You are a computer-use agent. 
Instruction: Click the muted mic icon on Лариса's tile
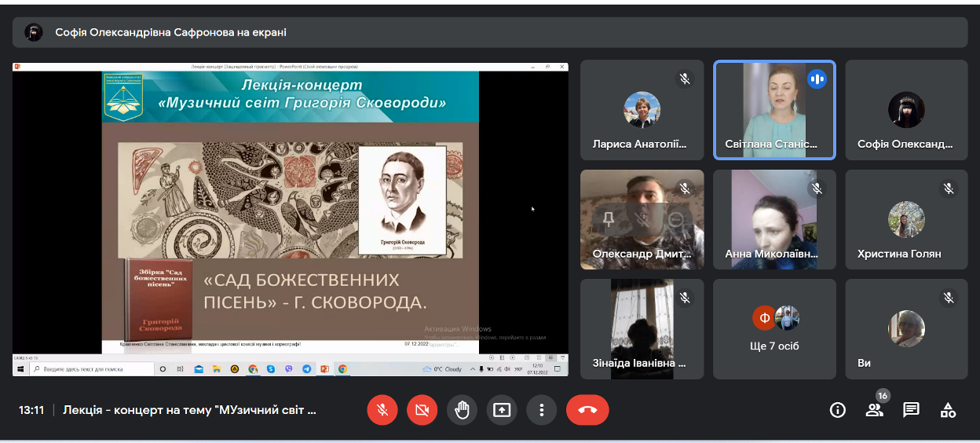pyautogui.click(x=685, y=79)
